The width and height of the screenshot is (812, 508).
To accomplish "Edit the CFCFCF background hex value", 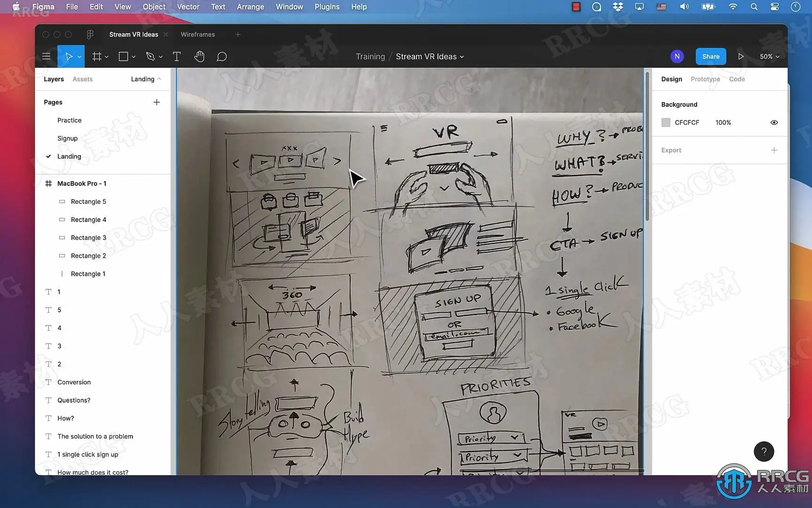I will coord(687,122).
